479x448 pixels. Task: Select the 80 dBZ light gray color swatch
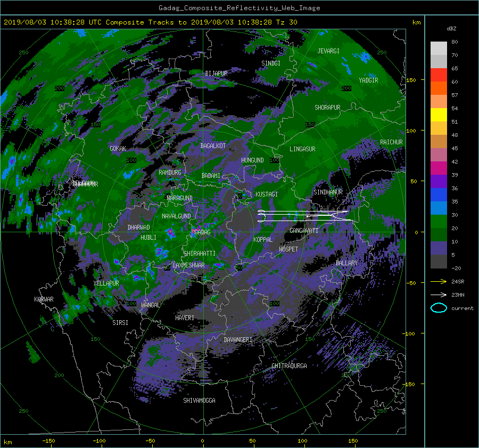coord(439,48)
